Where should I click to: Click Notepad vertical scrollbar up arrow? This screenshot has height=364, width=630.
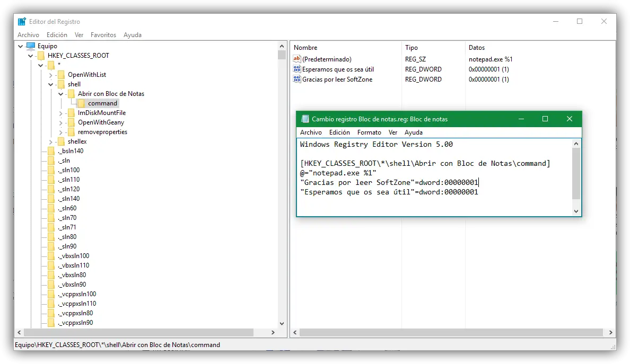576,144
